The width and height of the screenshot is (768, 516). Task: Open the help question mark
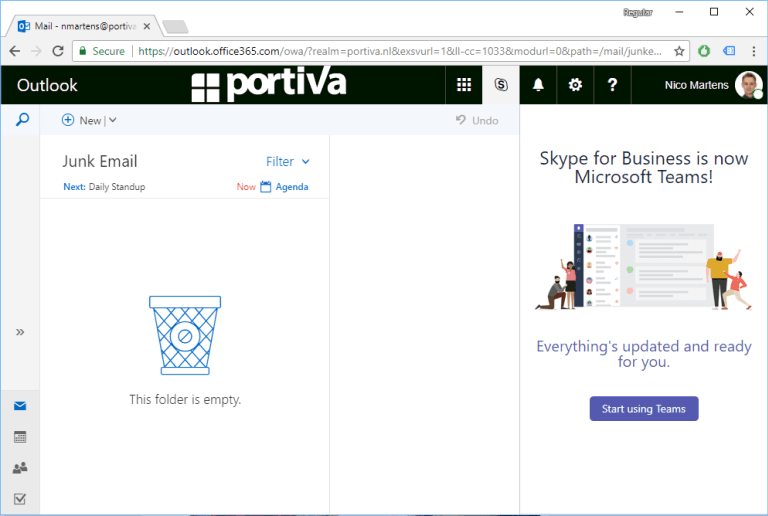612,85
